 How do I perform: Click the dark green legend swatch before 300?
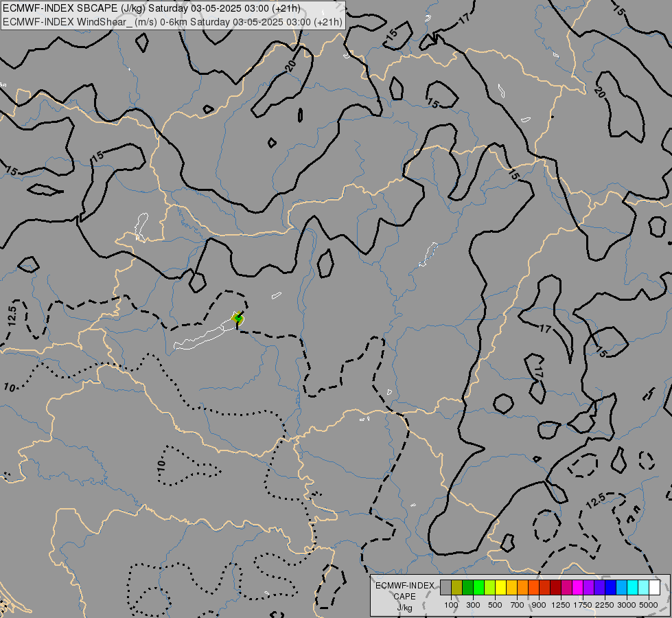coord(467,588)
